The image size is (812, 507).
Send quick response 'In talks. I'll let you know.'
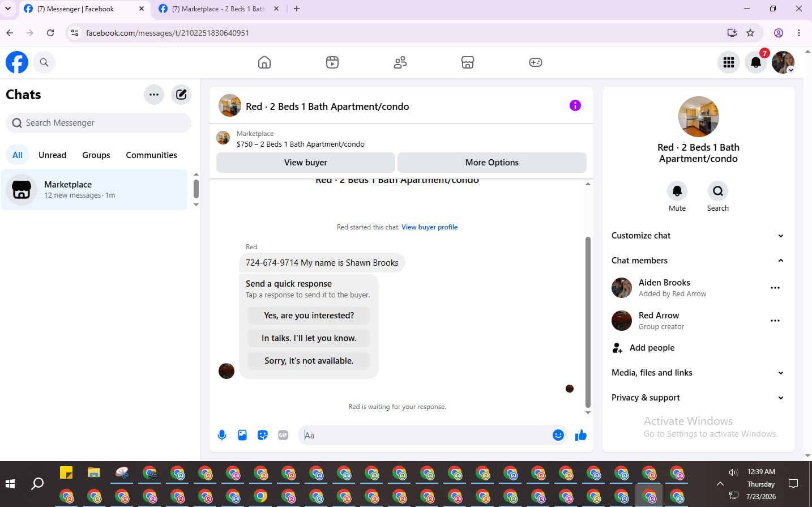309,338
